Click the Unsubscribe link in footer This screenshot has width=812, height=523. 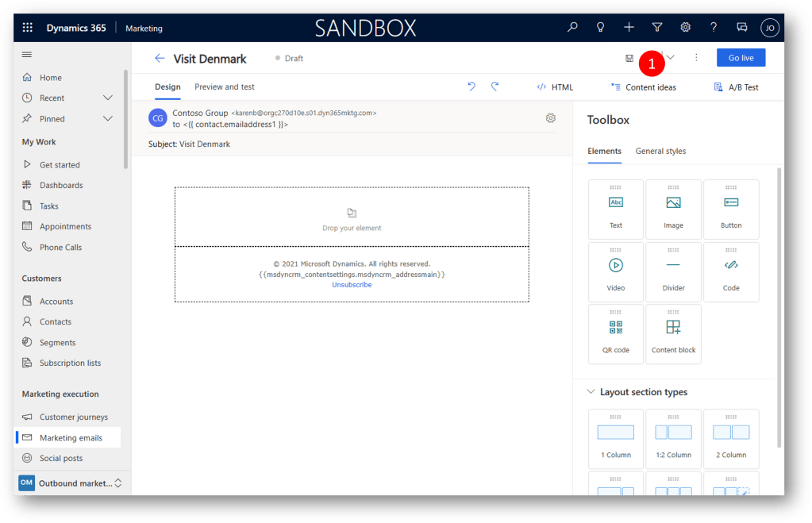coord(352,285)
